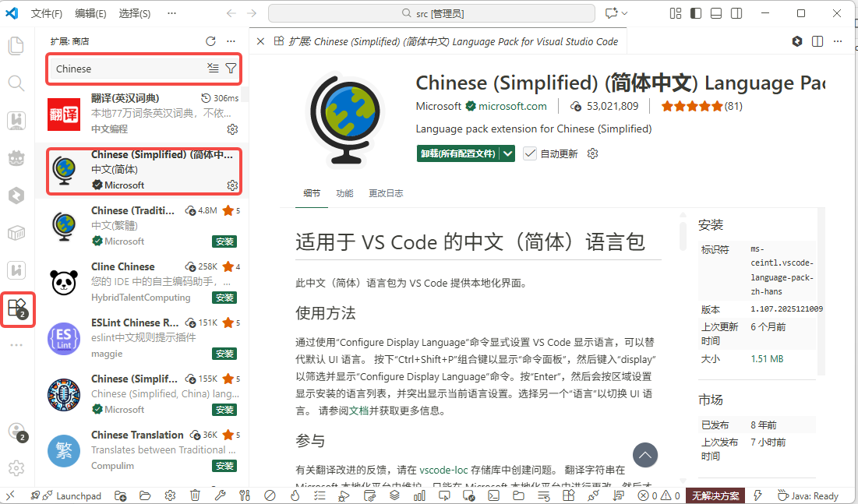Viewport: 858px width, 504px height.
Task: Open the Extensions view with badge 2
Action: pyautogui.click(x=17, y=309)
